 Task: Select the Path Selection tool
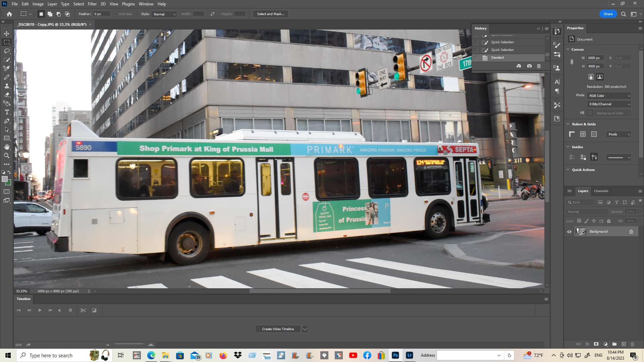7,129
